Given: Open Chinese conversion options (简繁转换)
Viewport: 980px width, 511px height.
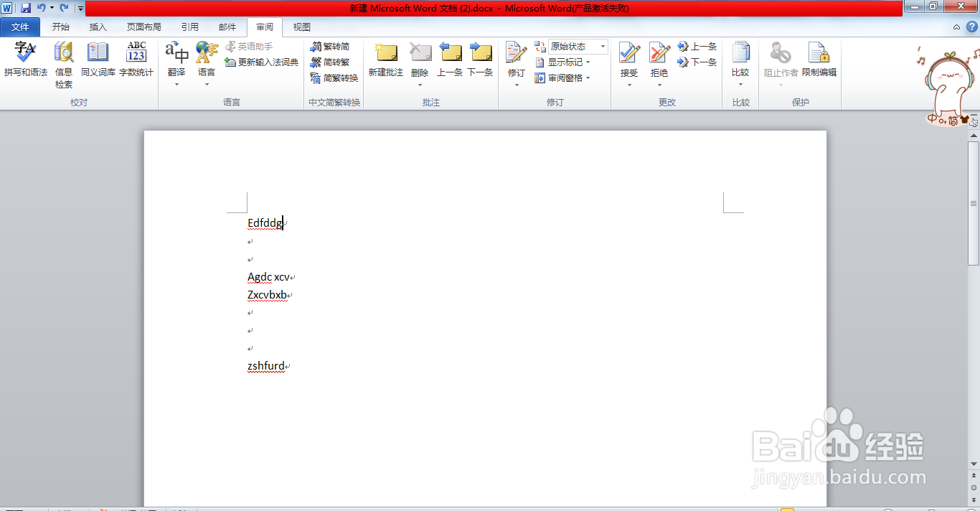Looking at the screenshot, I should (x=334, y=78).
